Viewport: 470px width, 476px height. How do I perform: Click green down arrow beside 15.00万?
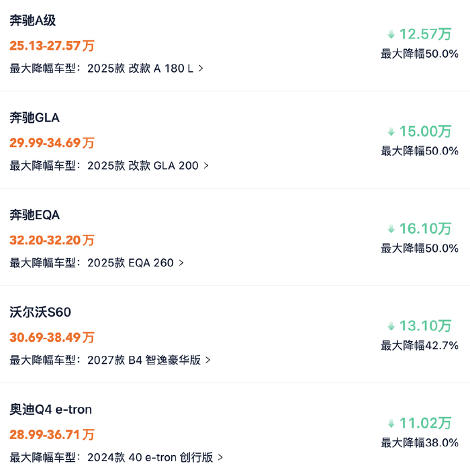[391, 132]
